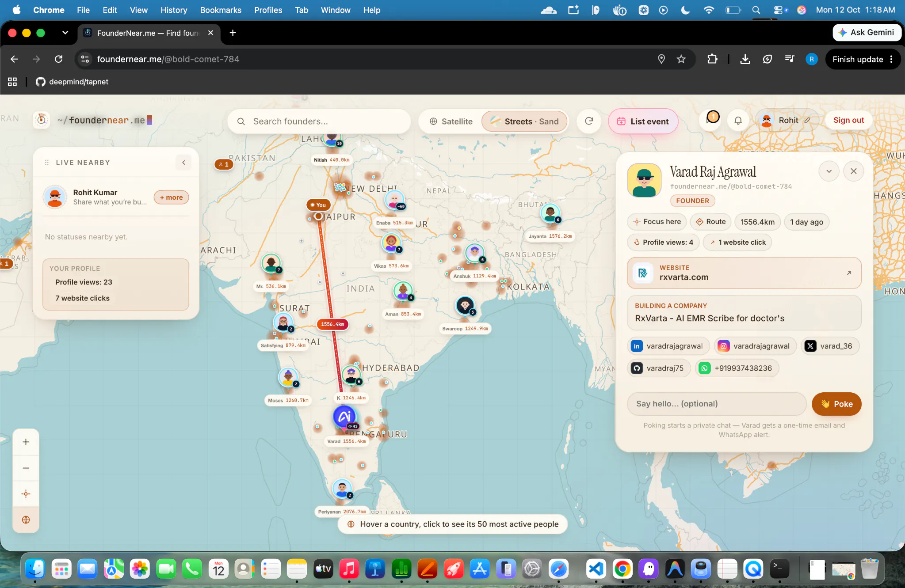Open the History menu in menu bar
The width and height of the screenshot is (905, 588).
174,10
